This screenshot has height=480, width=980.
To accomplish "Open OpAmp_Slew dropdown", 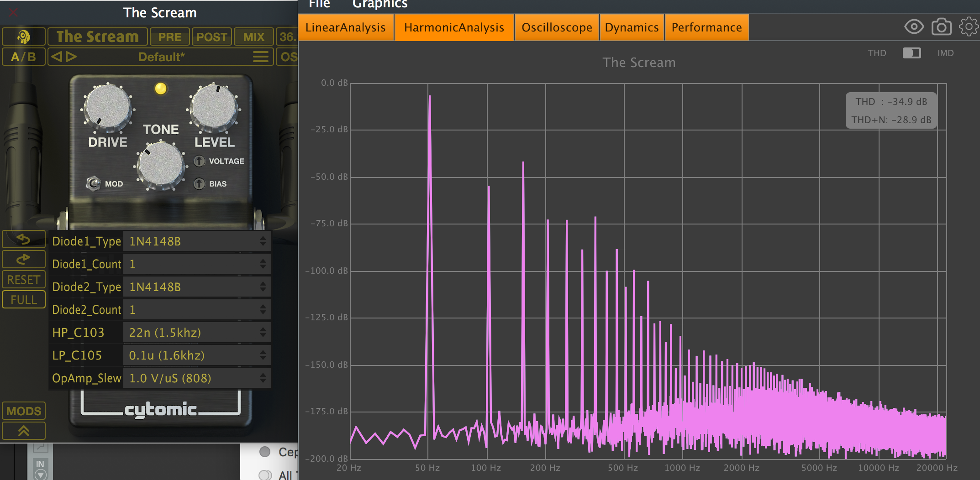I will tap(197, 378).
